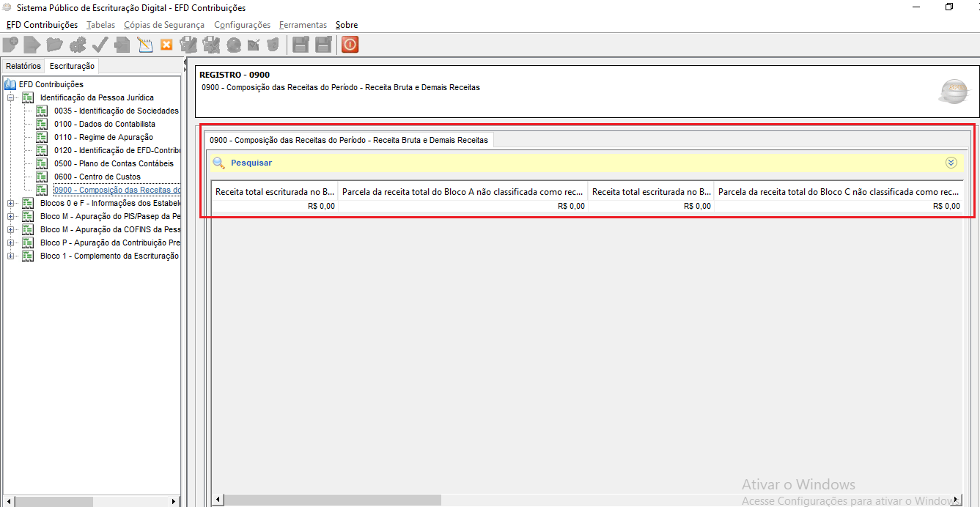
Task: Switch to the Relatórios tab
Action: pyautogui.click(x=23, y=66)
